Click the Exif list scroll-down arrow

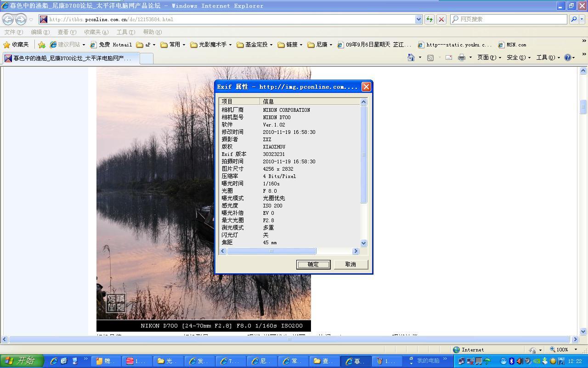[x=364, y=243]
